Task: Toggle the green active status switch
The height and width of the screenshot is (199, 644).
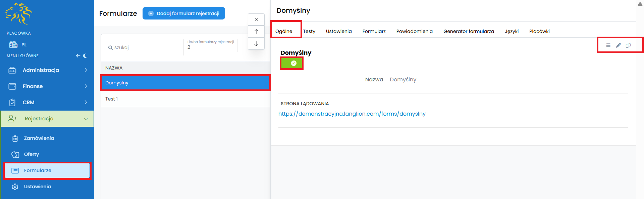Action: point(292,63)
